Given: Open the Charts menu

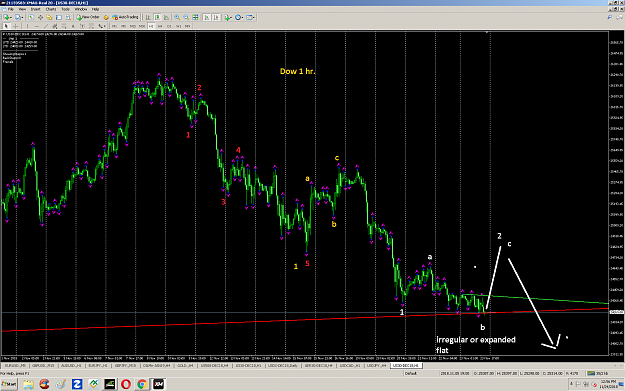Looking at the screenshot, I should [x=51, y=9].
